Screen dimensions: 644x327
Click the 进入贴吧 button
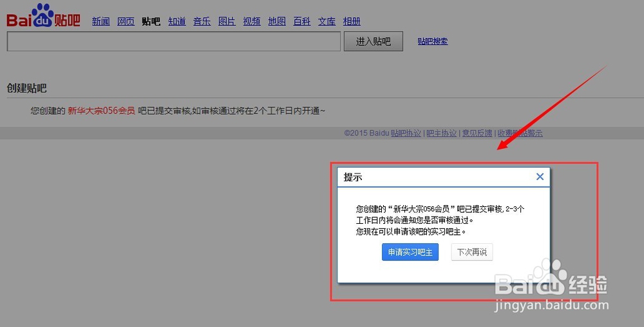click(x=374, y=41)
